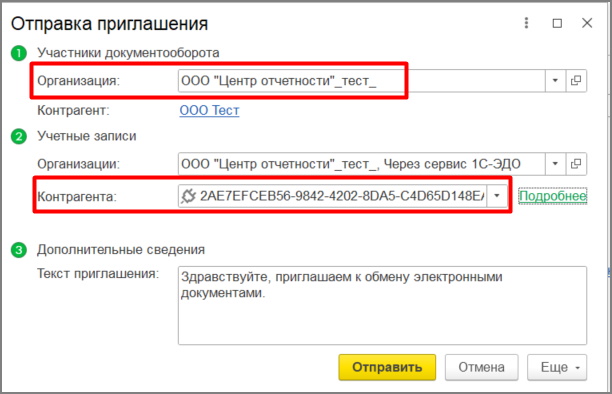Click the Текст приглашения: label
612x394 pixels.
(98, 274)
